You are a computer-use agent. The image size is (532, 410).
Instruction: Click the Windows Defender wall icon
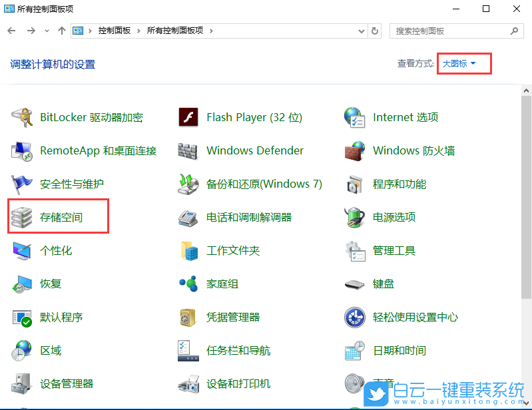(x=188, y=151)
